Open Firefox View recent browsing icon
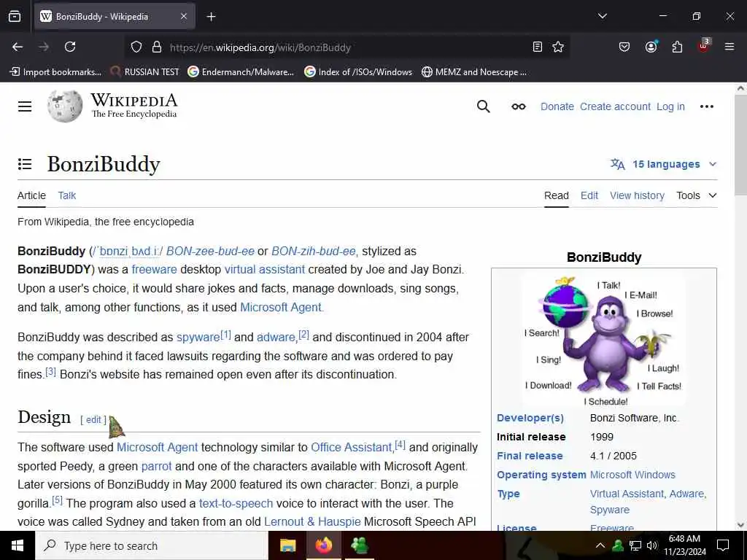 pos(15,16)
